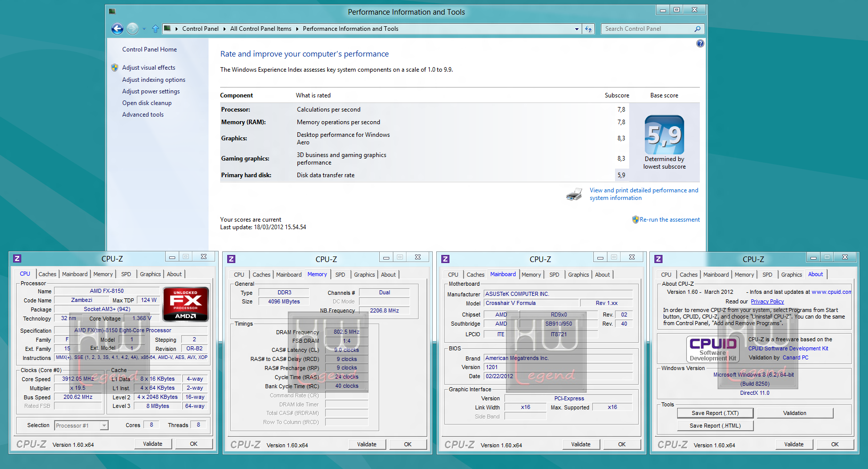Open CPUID Software Development Kit link
868x469 pixels.
point(788,348)
